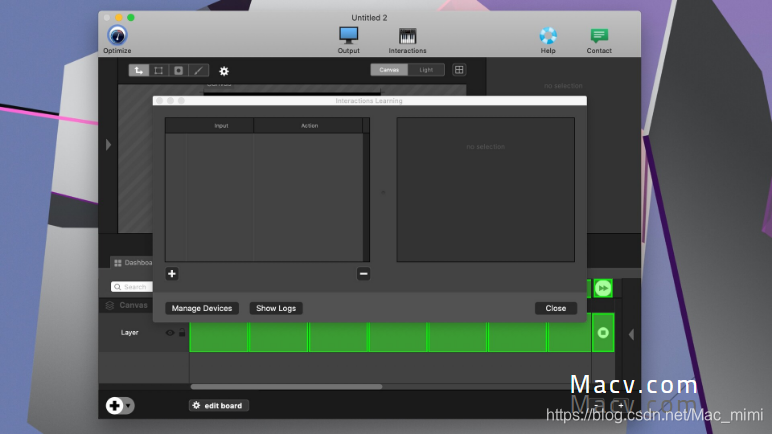Close the Interactions Learning dialog
The height and width of the screenshot is (434, 773).
(x=556, y=308)
